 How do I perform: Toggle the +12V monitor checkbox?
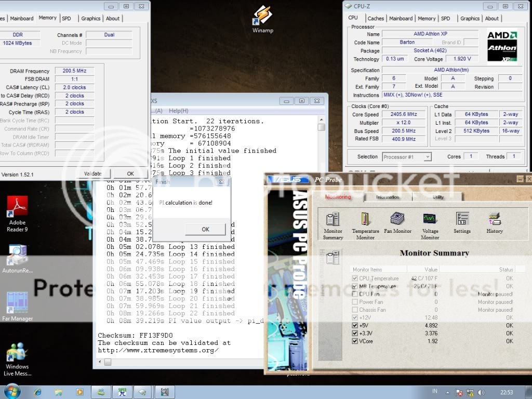click(x=355, y=317)
